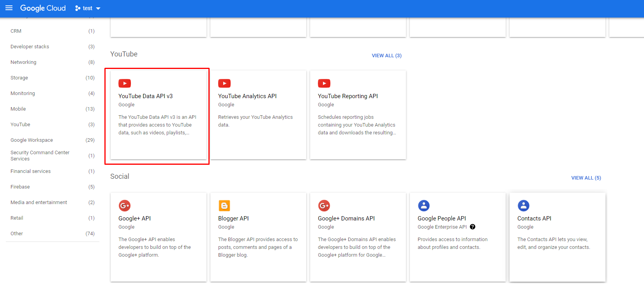Open the YouTube Analytics API title

point(247,96)
